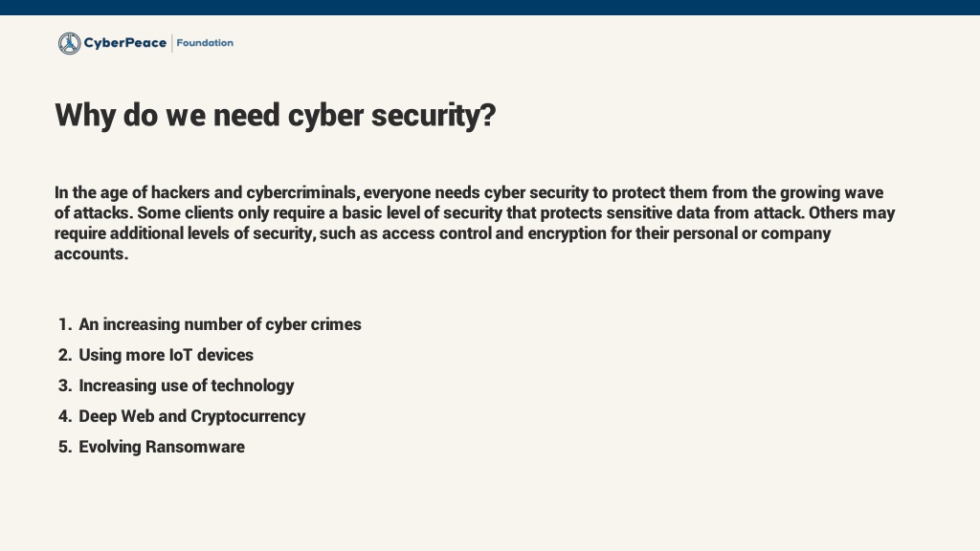Click the word 'security?' in the heading
This screenshot has height=551, width=980.
pos(434,117)
